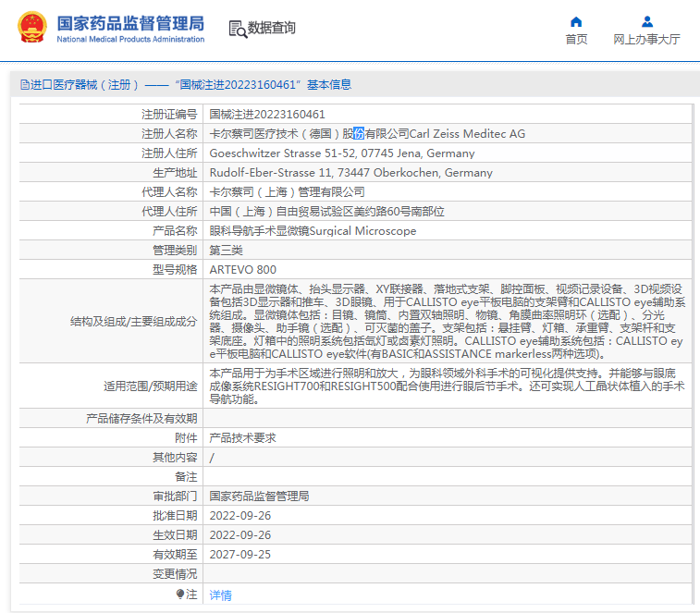Click the 基本信息 panel heading text
Screen dimensions: 700x613
329,85
